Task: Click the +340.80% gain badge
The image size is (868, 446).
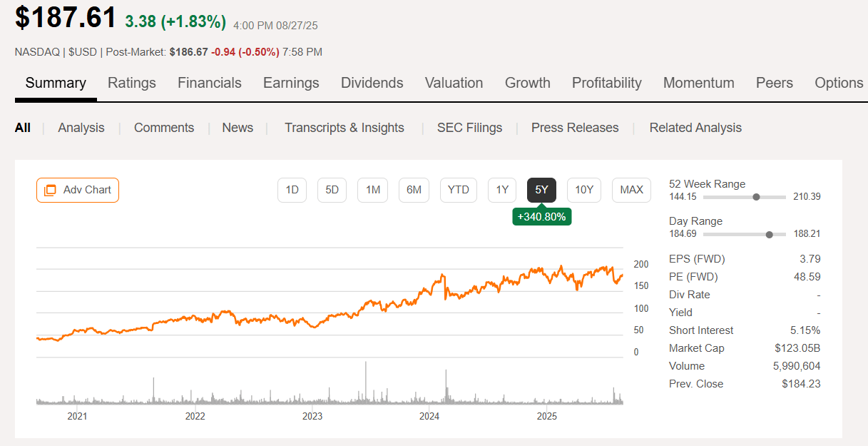Action: (x=541, y=216)
